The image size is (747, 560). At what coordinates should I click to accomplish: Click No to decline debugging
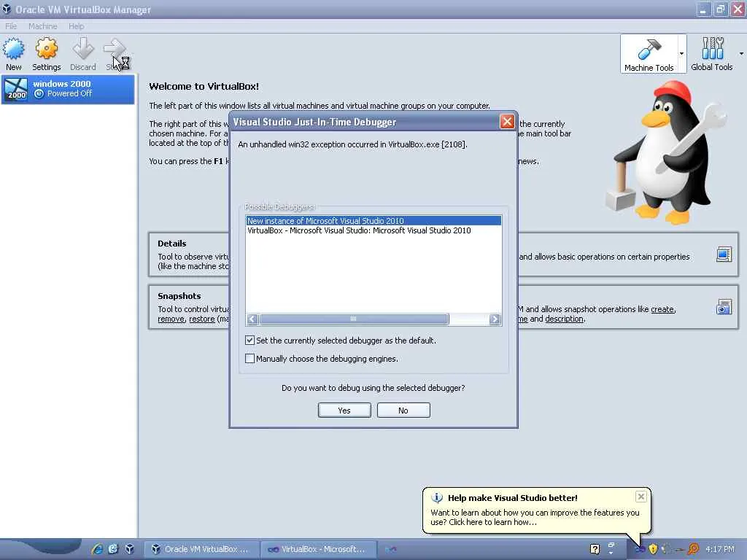pyautogui.click(x=403, y=411)
